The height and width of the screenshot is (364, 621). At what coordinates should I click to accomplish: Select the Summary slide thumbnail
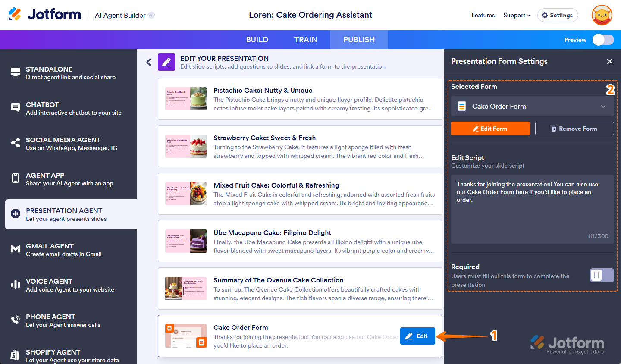pyautogui.click(x=186, y=289)
